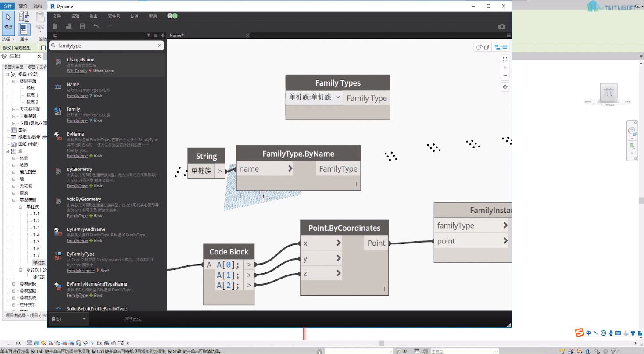This screenshot has height=354, width=644.
Task: Open the Dynamo 编辑 menu
Action: pos(75,16)
